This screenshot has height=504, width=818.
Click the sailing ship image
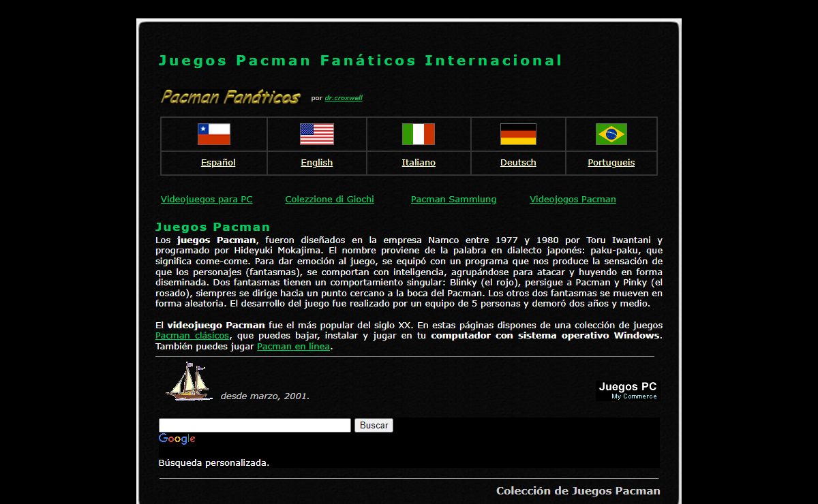tap(189, 381)
